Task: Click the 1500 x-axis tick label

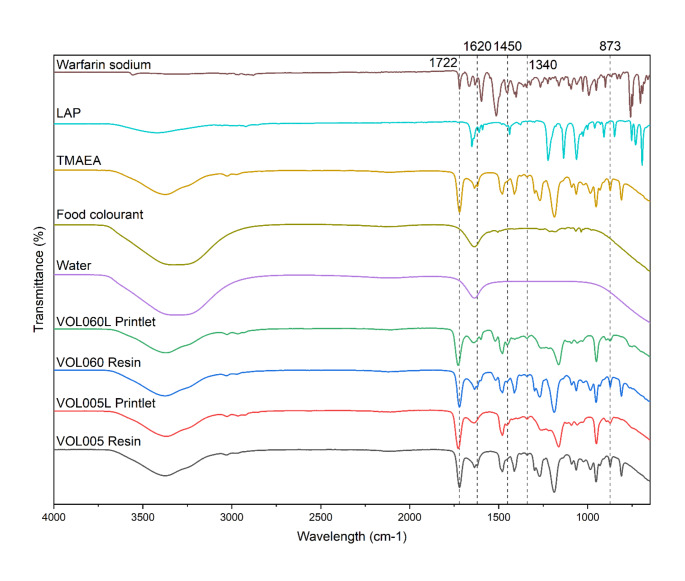Action: 498,518
